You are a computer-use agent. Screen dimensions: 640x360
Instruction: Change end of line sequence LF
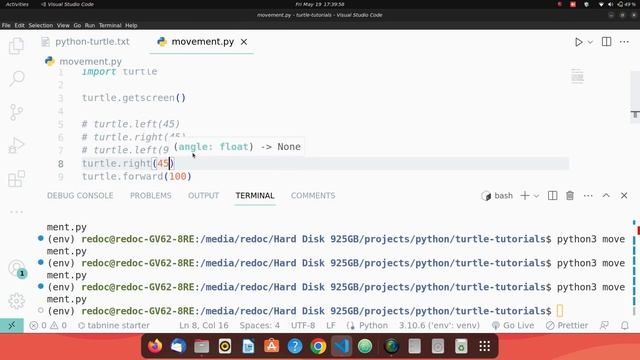[331, 325]
